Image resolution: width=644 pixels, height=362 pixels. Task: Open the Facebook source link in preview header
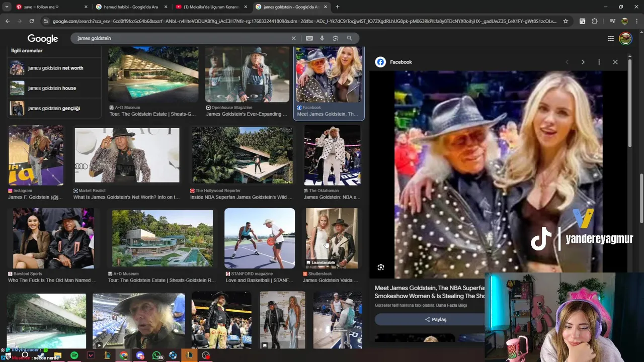(x=394, y=62)
